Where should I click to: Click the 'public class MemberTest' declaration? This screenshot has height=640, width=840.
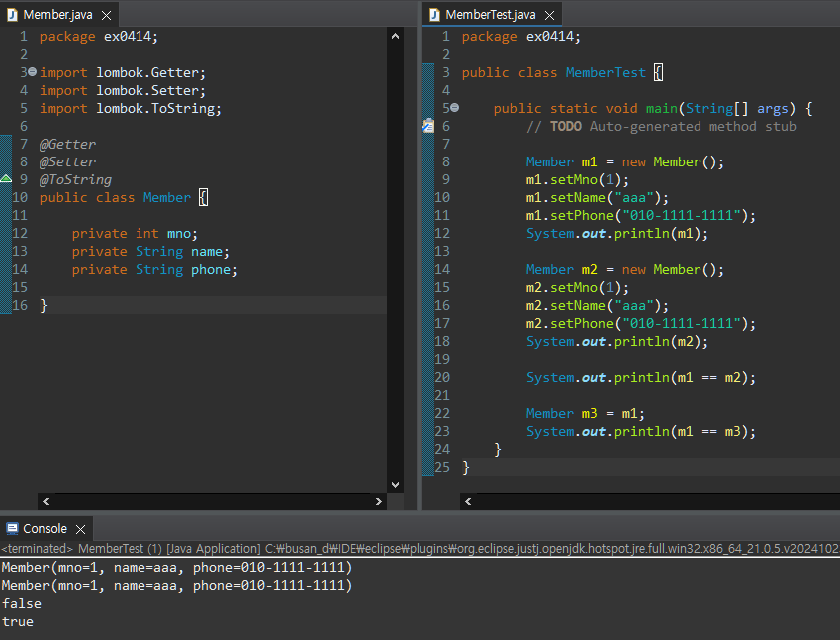(554, 73)
